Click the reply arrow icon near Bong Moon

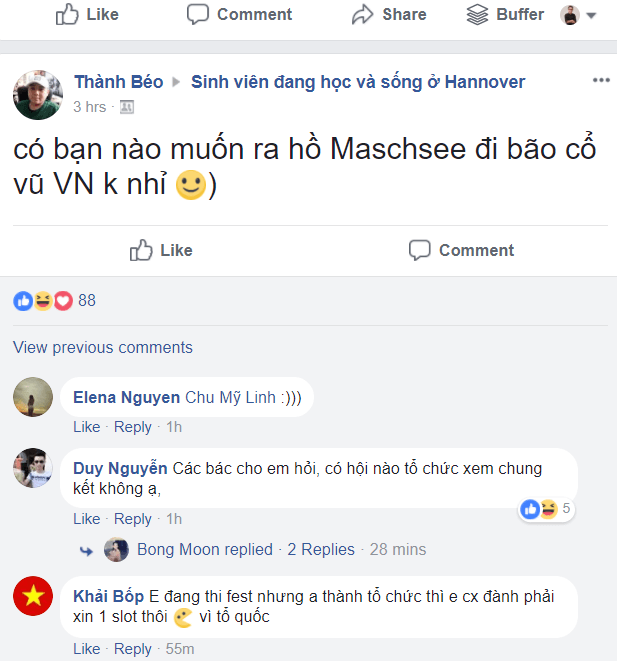(x=86, y=549)
